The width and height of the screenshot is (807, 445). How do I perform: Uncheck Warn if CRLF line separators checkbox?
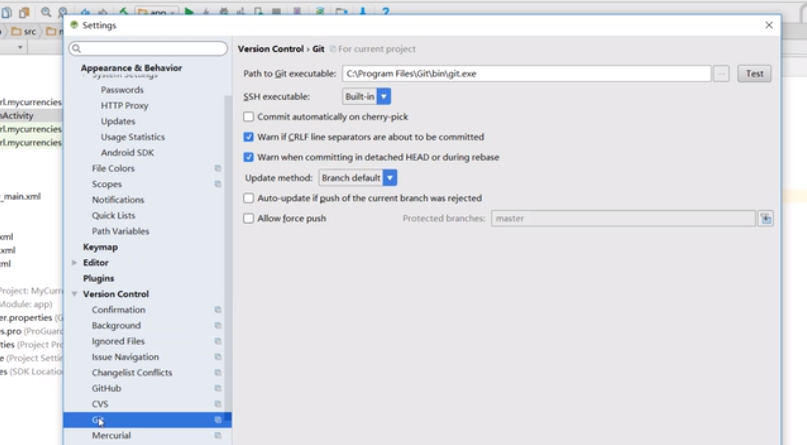tap(249, 137)
